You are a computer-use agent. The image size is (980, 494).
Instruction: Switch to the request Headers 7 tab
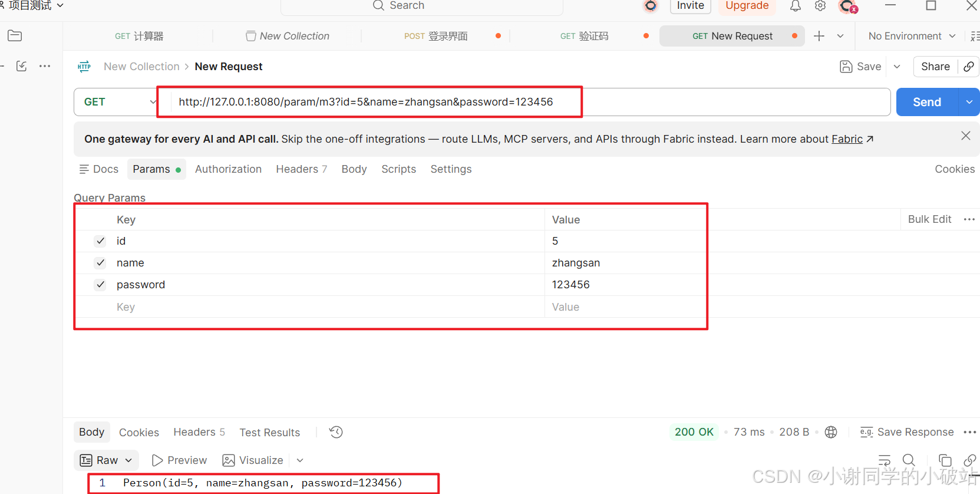pyautogui.click(x=301, y=169)
